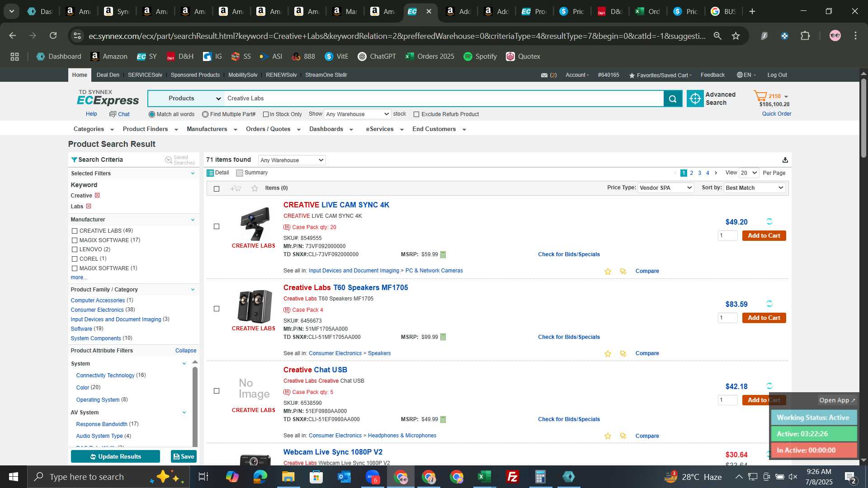Screen dimensions: 868x488
Task: Click favorites star in items bar
Action: (x=255, y=188)
